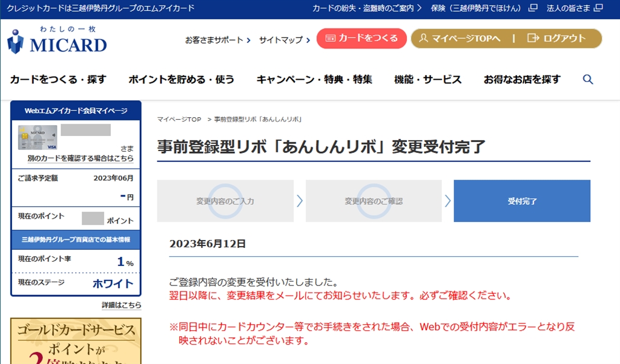
Task: Open お客さまサポート link
Action: click(x=218, y=40)
